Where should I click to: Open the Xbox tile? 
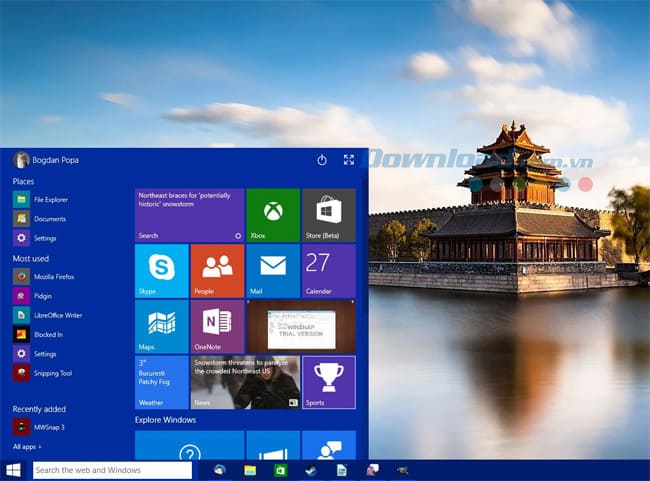[x=273, y=214]
